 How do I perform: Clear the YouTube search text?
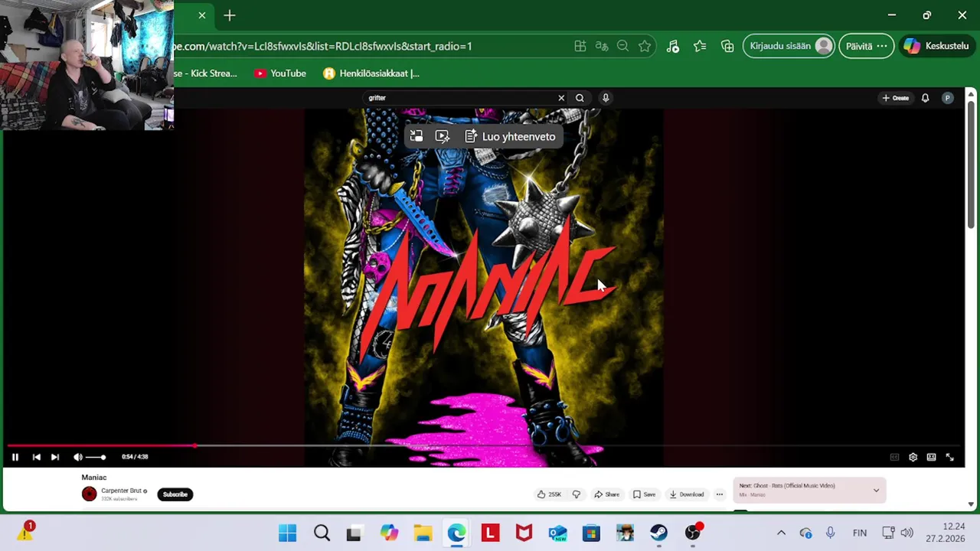coord(561,98)
